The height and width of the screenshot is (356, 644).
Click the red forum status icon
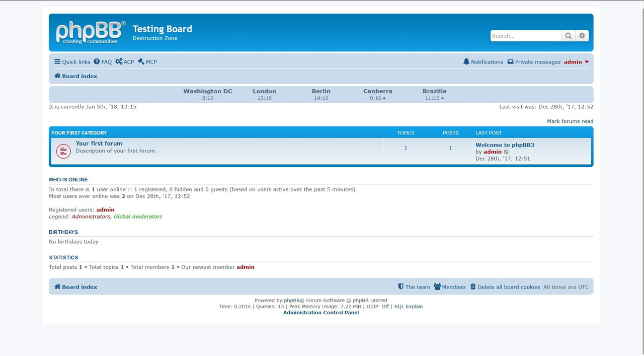click(x=63, y=151)
